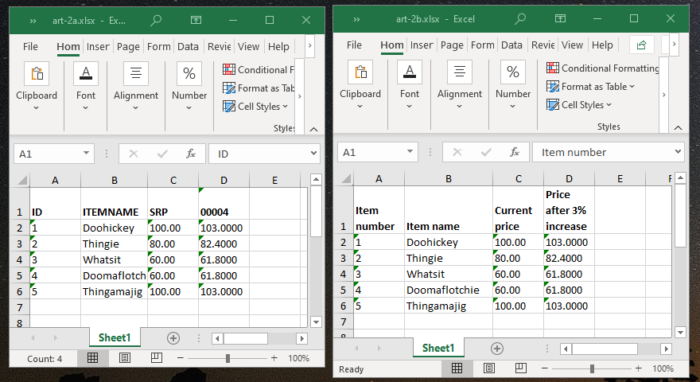Expand quick access toolbar in art-2a
700x382 pixels.
point(33,21)
